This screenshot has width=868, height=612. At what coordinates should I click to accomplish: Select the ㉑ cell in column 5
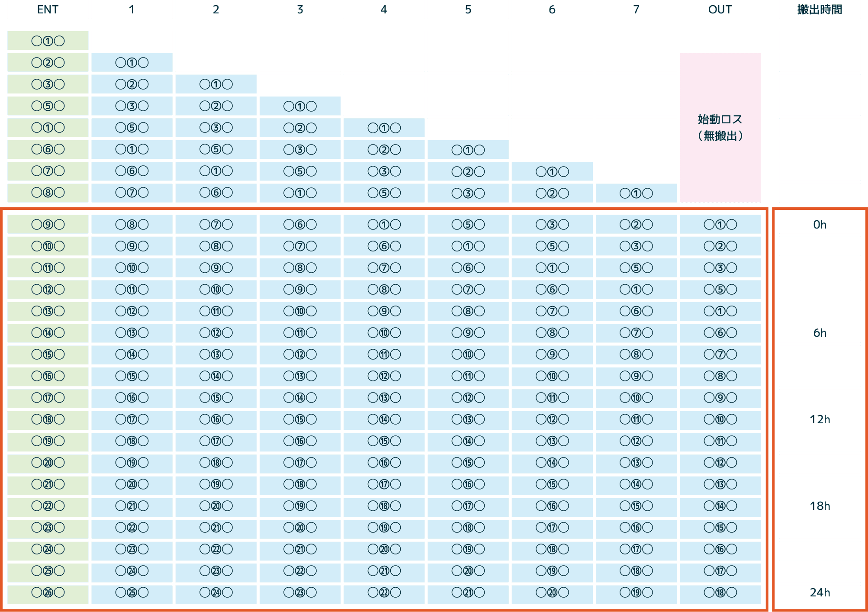(468, 594)
